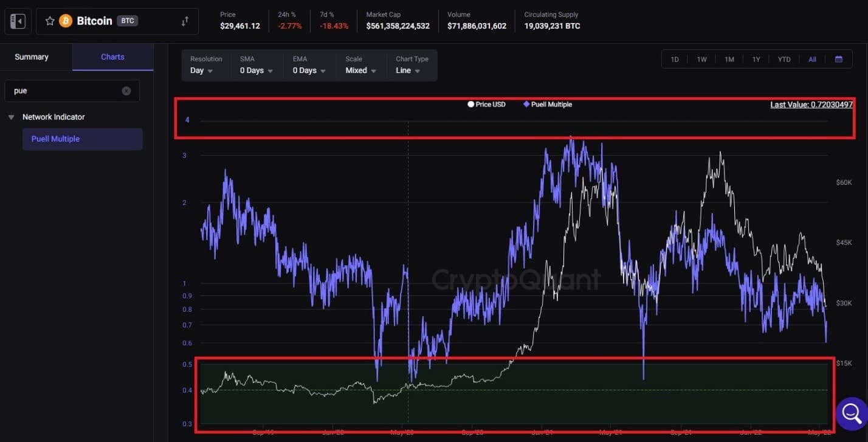This screenshot has width=868, height=442.
Task: Click the $30K price axis label
Action: 845,303
